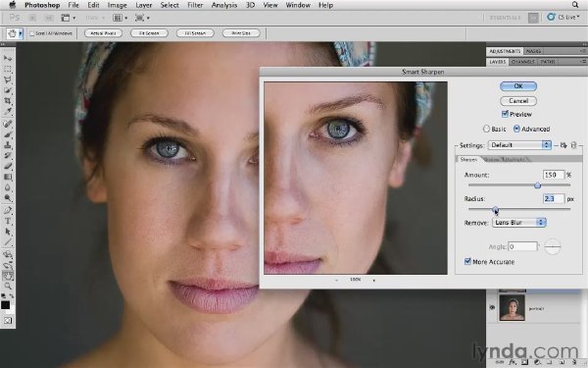Open Spotlight search magnifier icon

point(575,5)
